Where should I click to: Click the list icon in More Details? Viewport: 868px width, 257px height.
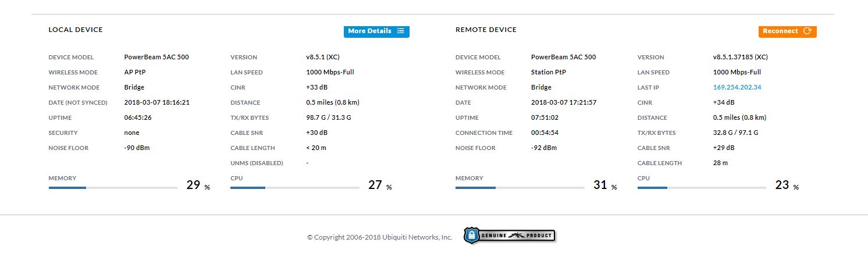point(401,31)
